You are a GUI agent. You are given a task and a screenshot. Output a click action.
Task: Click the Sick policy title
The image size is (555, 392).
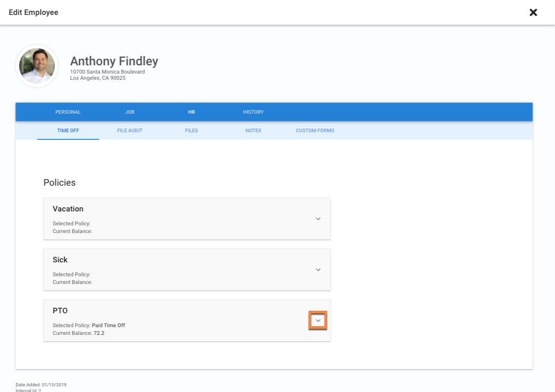pyautogui.click(x=60, y=260)
